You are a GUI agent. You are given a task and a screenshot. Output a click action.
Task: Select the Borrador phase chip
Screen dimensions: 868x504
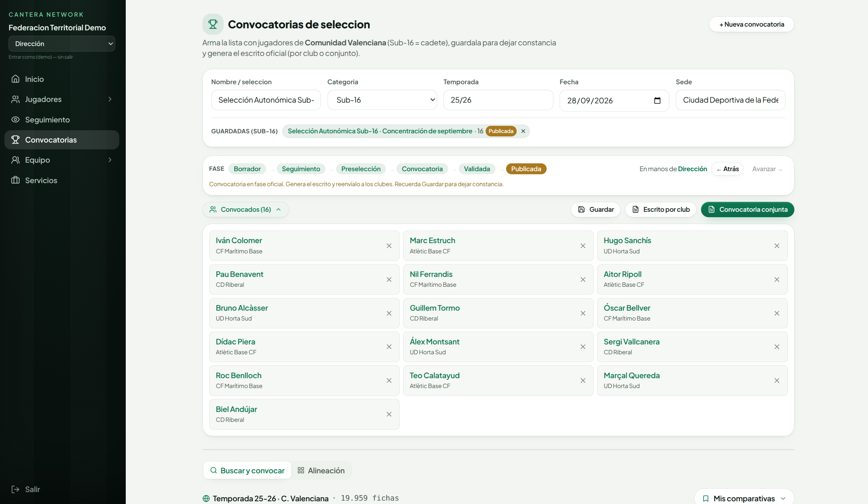(247, 169)
